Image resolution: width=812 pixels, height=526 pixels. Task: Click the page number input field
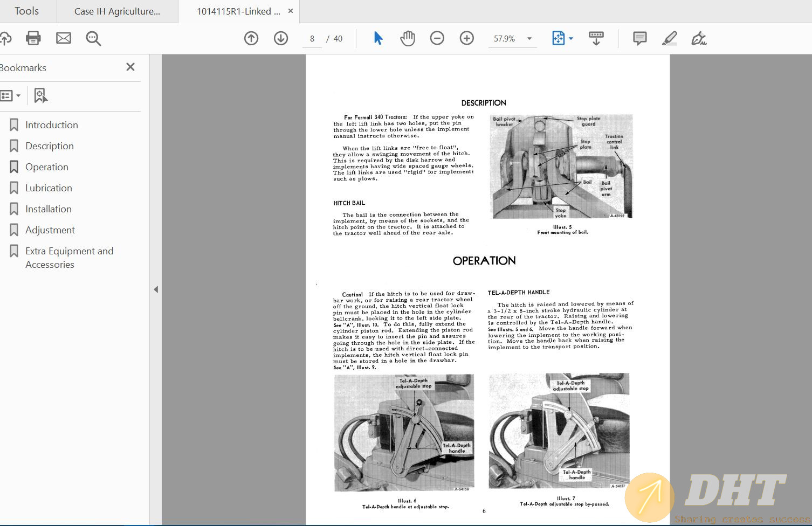pyautogui.click(x=312, y=39)
